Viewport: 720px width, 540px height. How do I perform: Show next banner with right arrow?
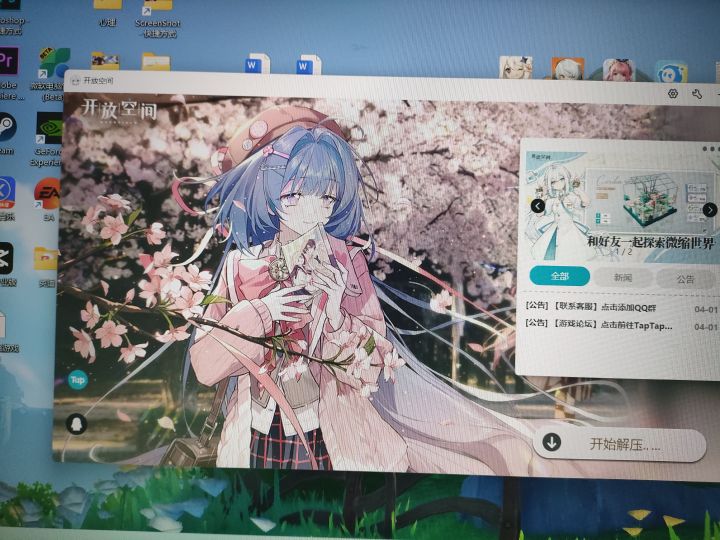(710, 210)
